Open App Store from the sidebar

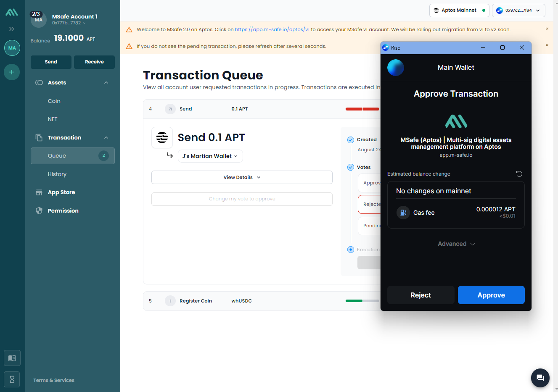tap(61, 192)
